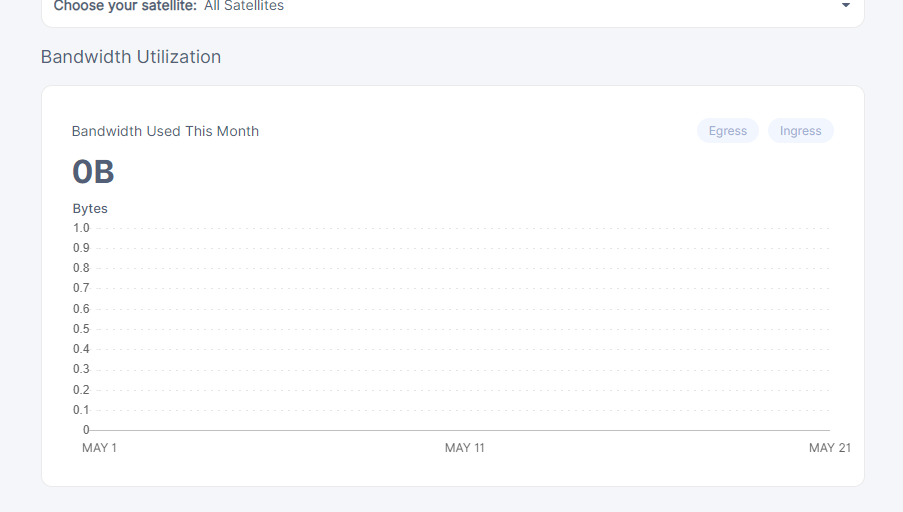Click the 1.0 y-axis tick label
Screen dimensions: 903x512
(x=81, y=228)
